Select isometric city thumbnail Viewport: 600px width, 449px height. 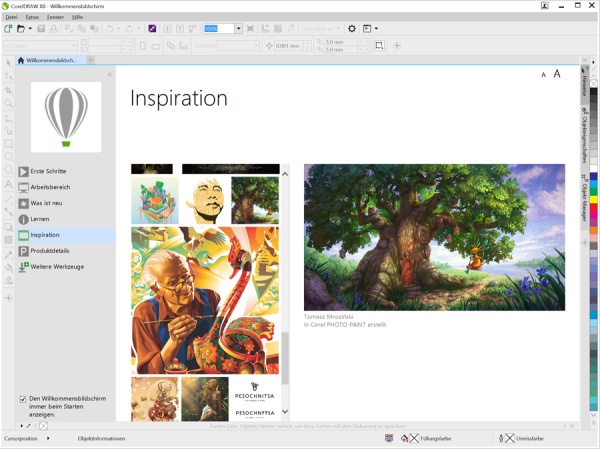coord(155,200)
